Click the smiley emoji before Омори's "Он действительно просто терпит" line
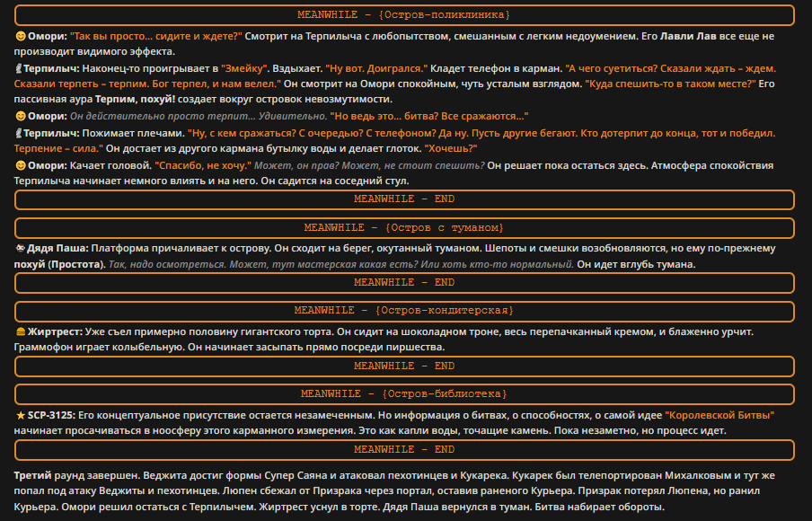Screen dimensions: 812x521 (x=20, y=116)
